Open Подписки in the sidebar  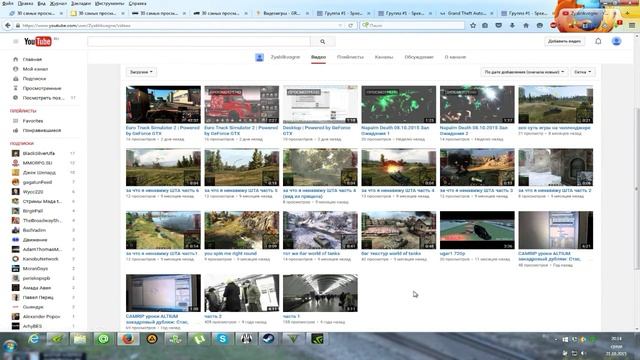pyautogui.click(x=34, y=79)
